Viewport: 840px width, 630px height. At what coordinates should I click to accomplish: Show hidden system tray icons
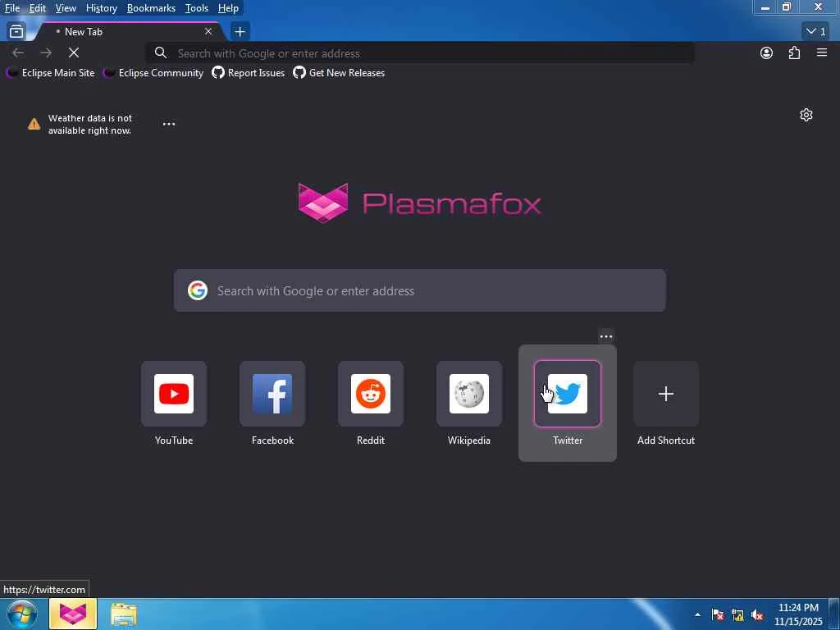click(697, 614)
